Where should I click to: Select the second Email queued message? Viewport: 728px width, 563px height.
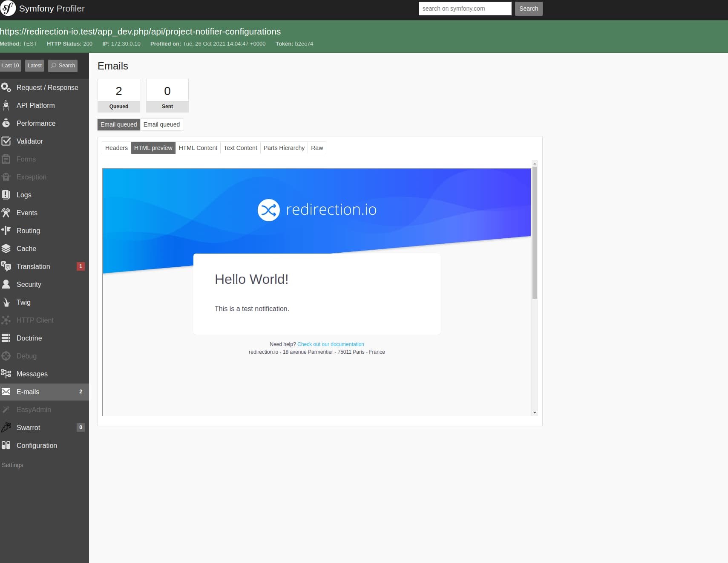point(161,124)
